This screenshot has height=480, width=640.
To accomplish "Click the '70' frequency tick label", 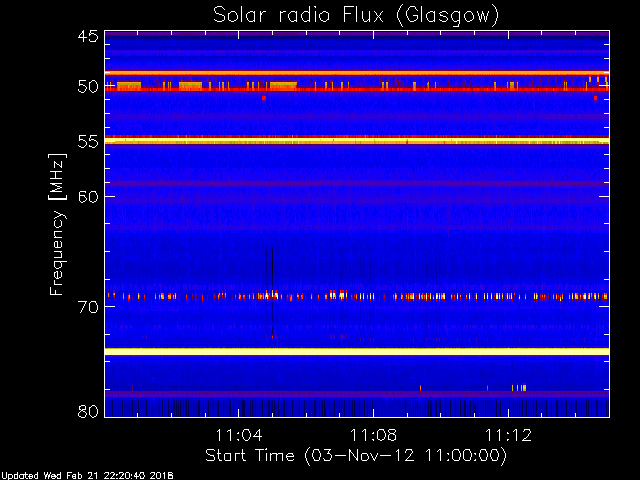I will click(88, 307).
